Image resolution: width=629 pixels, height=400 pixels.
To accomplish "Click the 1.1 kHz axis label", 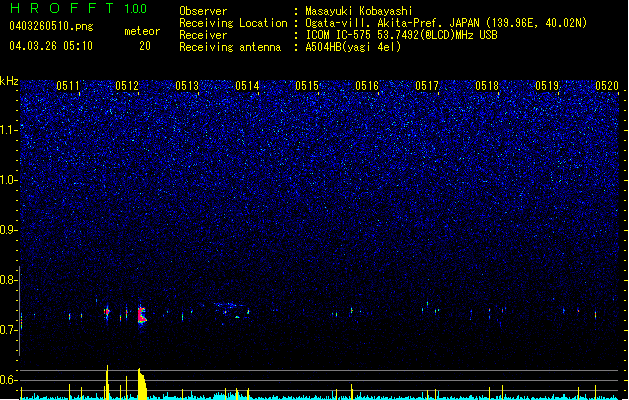I will point(8,130).
